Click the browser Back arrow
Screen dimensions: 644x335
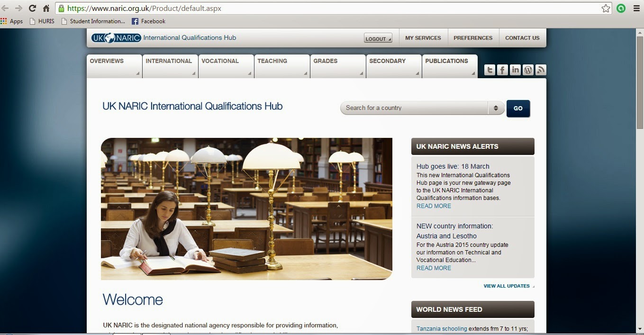coord(5,8)
